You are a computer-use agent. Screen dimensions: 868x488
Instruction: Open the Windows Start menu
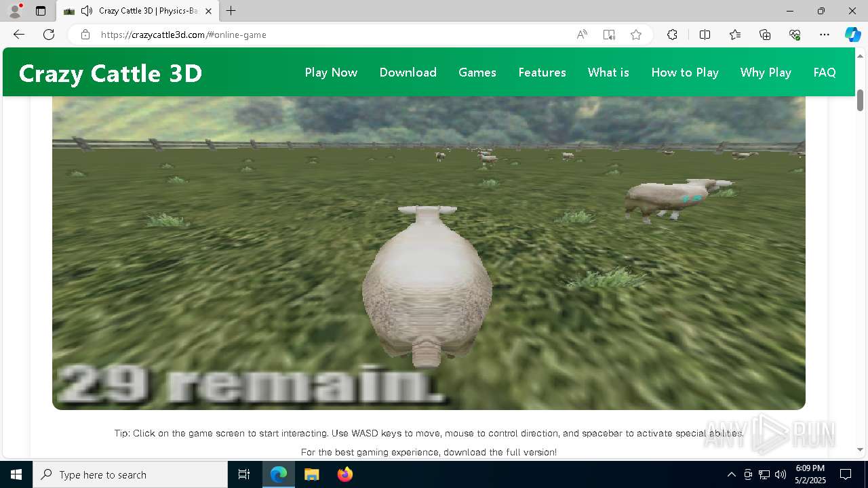(16, 474)
